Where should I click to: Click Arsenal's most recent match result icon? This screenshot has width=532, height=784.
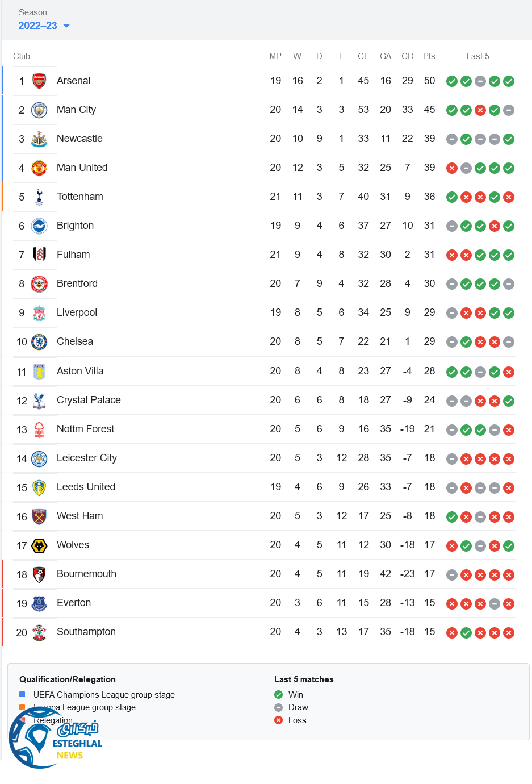[509, 81]
